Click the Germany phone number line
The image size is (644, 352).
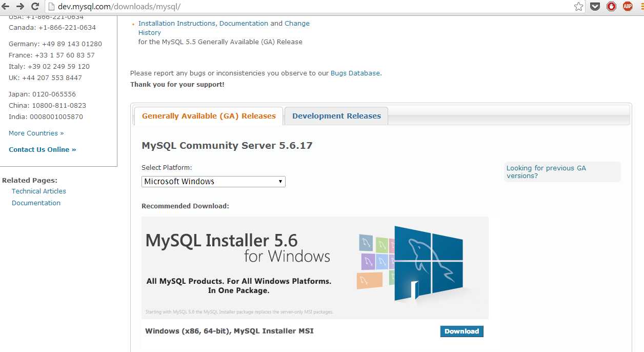coord(55,44)
